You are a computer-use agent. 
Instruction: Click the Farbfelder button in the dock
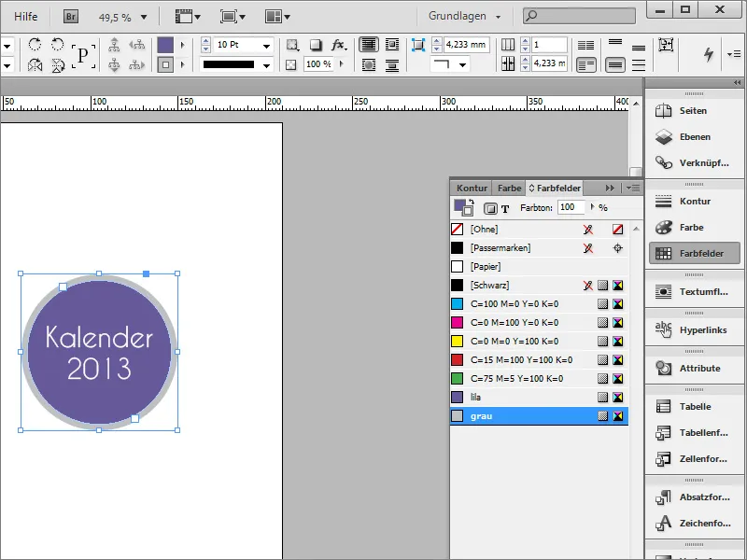(x=694, y=254)
